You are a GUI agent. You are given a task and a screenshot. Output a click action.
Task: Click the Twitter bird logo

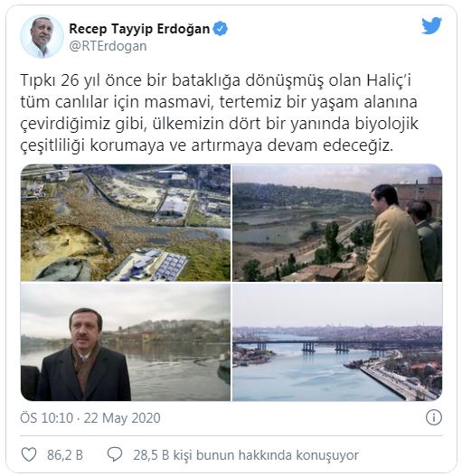(431, 26)
